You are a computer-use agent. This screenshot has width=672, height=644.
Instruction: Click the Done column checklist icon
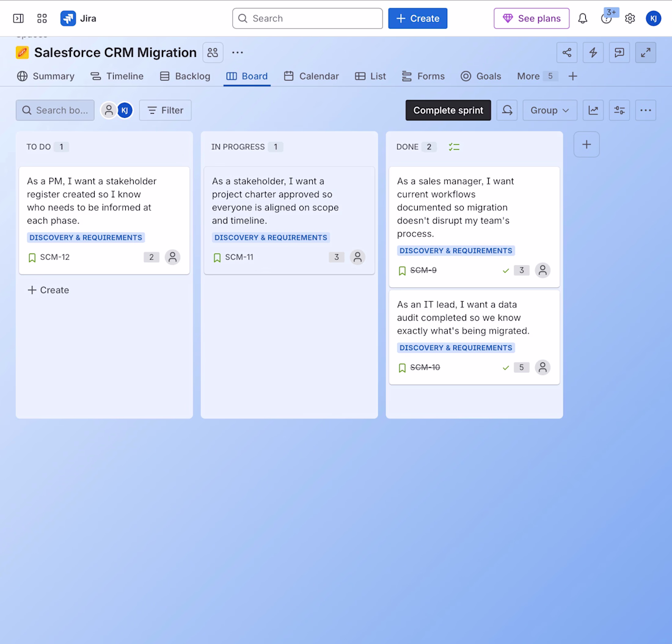tap(454, 147)
